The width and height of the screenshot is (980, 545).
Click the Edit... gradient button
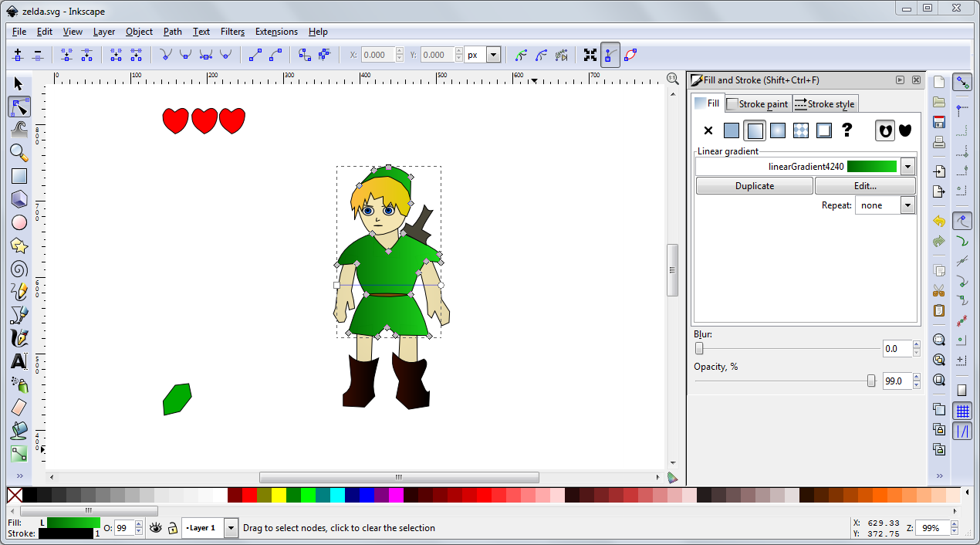865,186
